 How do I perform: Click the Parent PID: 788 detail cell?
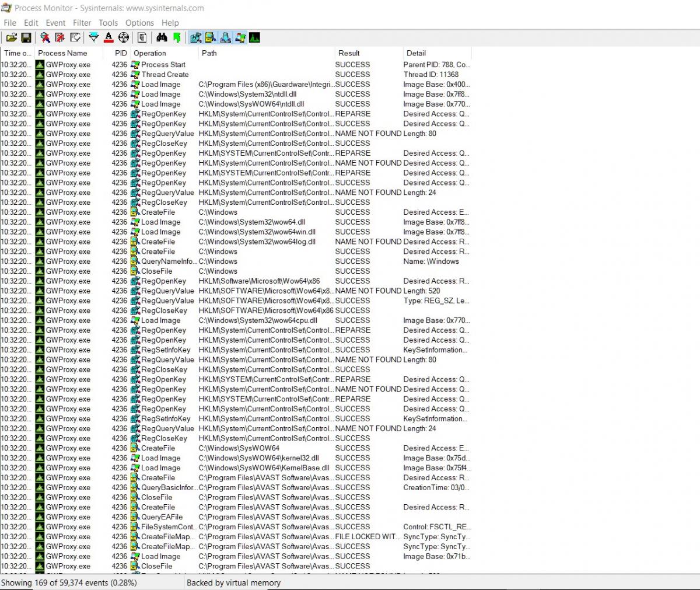coord(437,65)
